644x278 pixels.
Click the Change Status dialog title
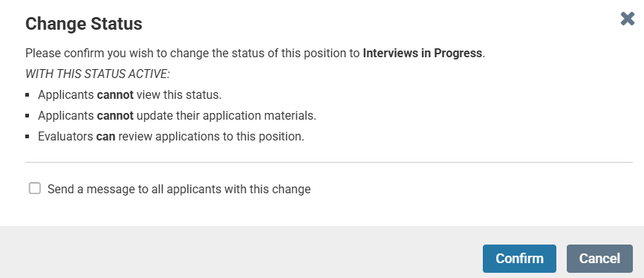coord(84,24)
